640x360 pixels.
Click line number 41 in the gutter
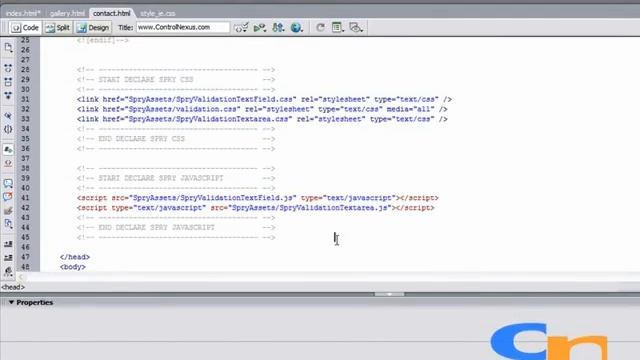click(x=25, y=198)
